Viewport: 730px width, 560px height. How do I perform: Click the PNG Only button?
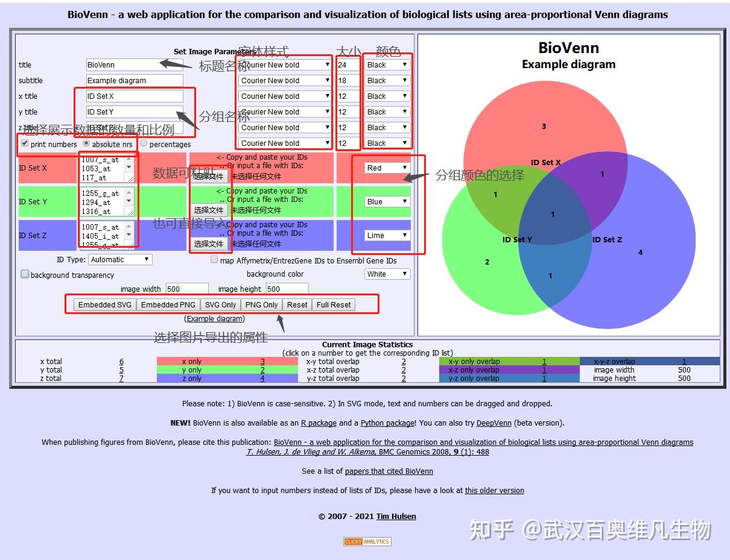click(261, 304)
